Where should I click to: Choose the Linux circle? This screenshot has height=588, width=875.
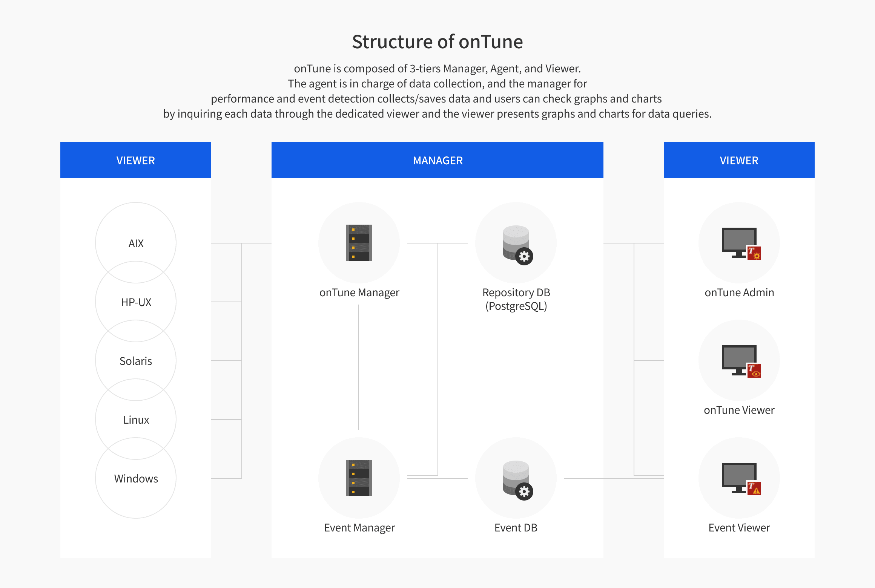pyautogui.click(x=136, y=420)
